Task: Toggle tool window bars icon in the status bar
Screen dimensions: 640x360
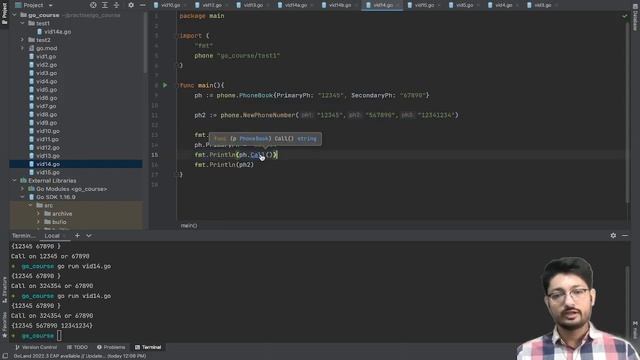Action: point(5,356)
